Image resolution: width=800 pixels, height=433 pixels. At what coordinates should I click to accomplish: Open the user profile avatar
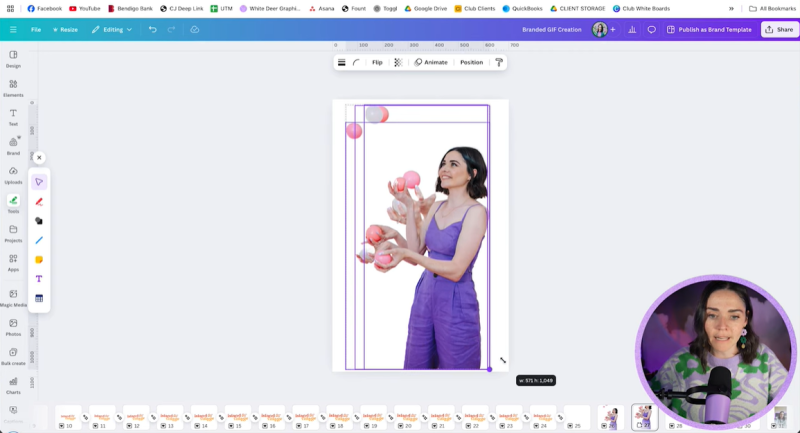pos(599,30)
